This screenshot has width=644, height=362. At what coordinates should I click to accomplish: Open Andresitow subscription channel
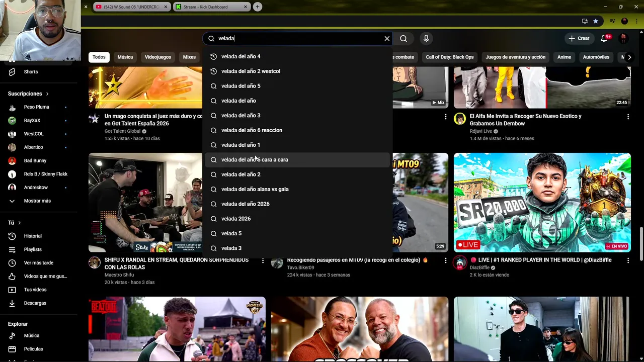click(x=39, y=188)
